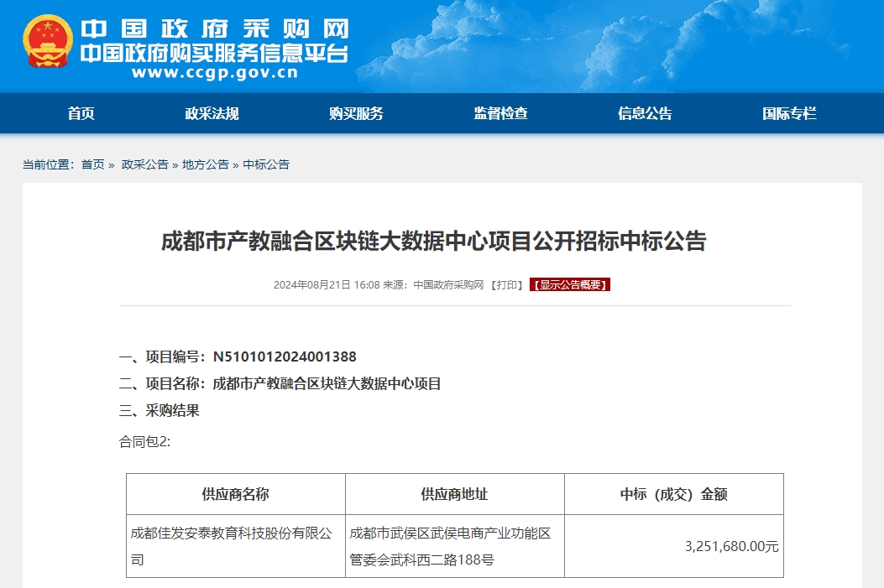Select the announcement title text

pos(442,241)
